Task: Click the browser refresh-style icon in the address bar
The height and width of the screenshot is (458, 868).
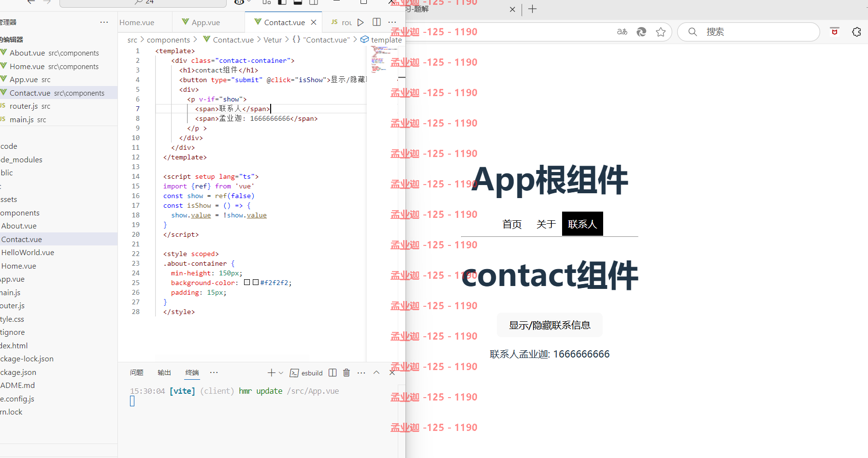Action: pos(641,32)
